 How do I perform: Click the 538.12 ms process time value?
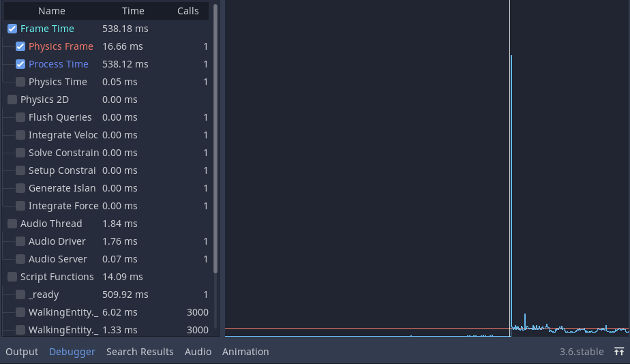pos(125,64)
